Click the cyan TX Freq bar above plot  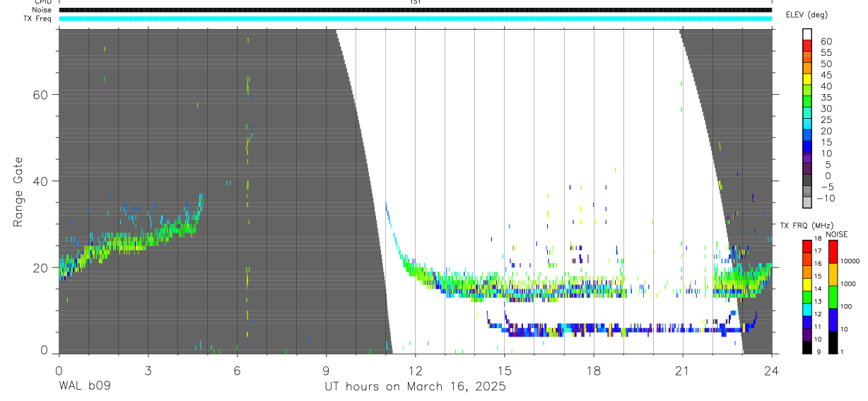point(415,18)
